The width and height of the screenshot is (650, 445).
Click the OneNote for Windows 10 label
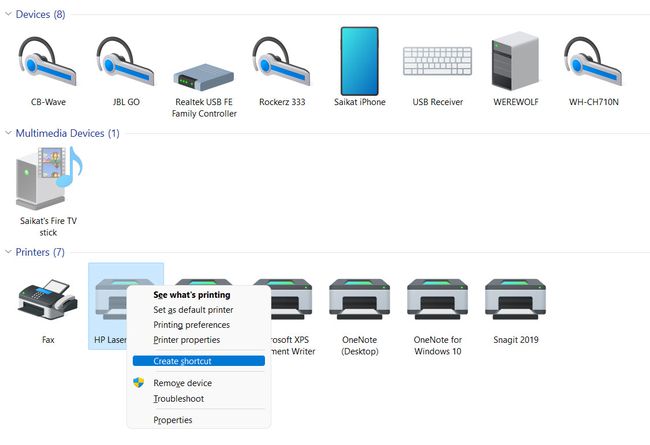point(437,345)
